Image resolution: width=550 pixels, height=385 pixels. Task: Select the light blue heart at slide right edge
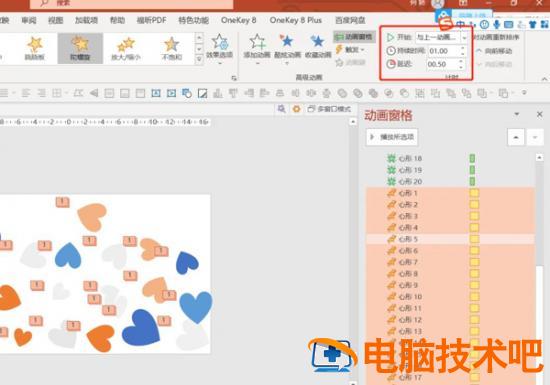point(196,308)
